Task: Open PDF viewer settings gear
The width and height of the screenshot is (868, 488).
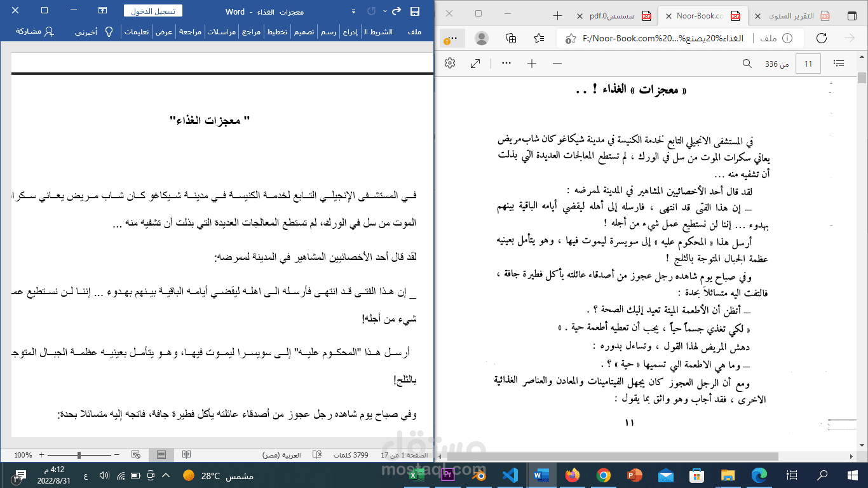Action: click(x=450, y=63)
